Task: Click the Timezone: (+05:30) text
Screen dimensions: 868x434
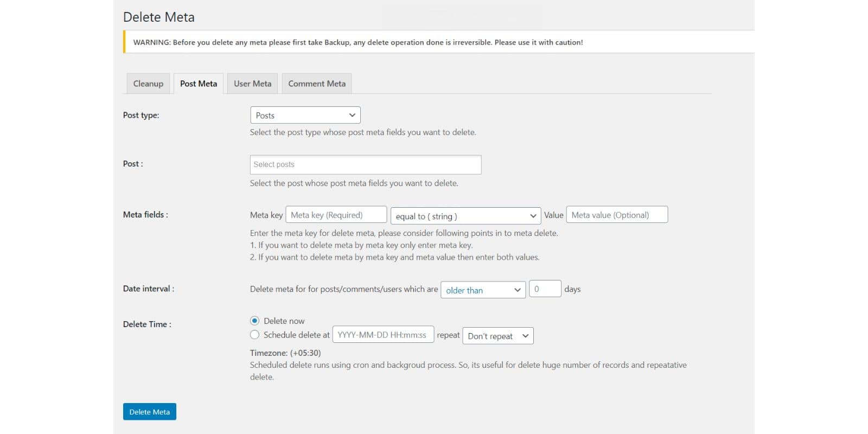Action: click(285, 353)
